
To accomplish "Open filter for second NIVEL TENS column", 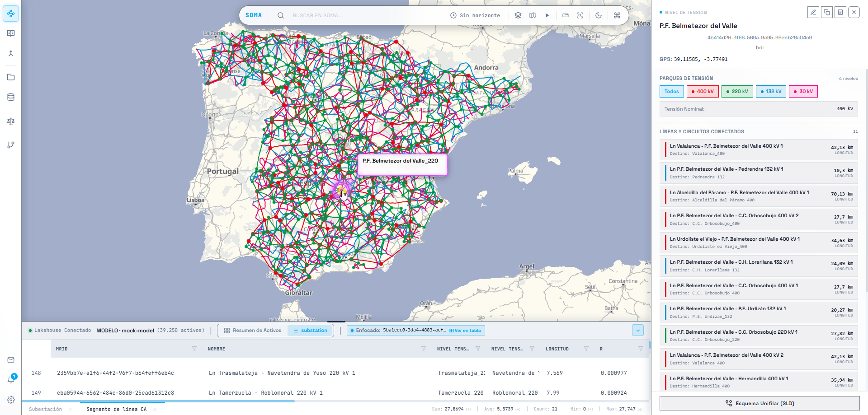I will coord(532,349).
